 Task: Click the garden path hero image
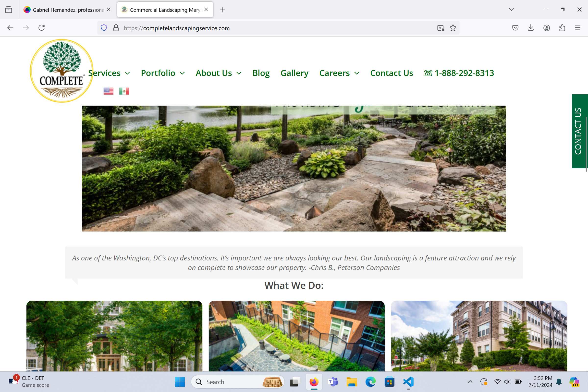(294, 169)
